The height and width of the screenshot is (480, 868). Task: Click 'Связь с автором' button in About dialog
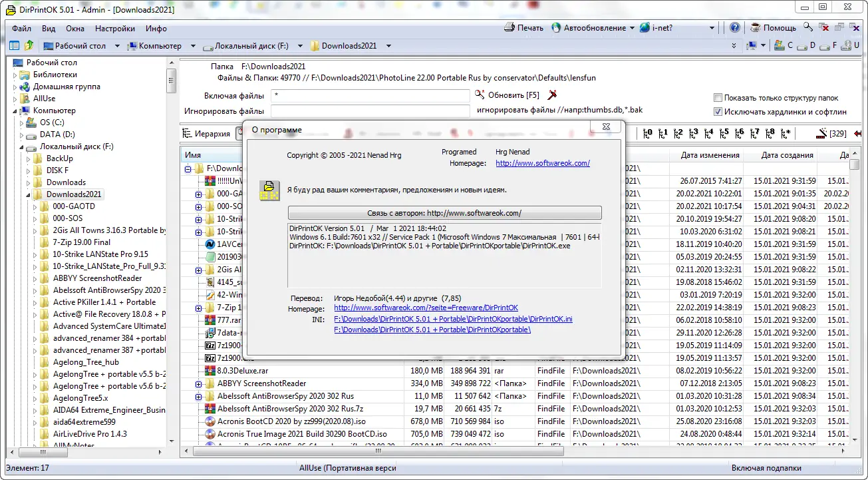444,213
